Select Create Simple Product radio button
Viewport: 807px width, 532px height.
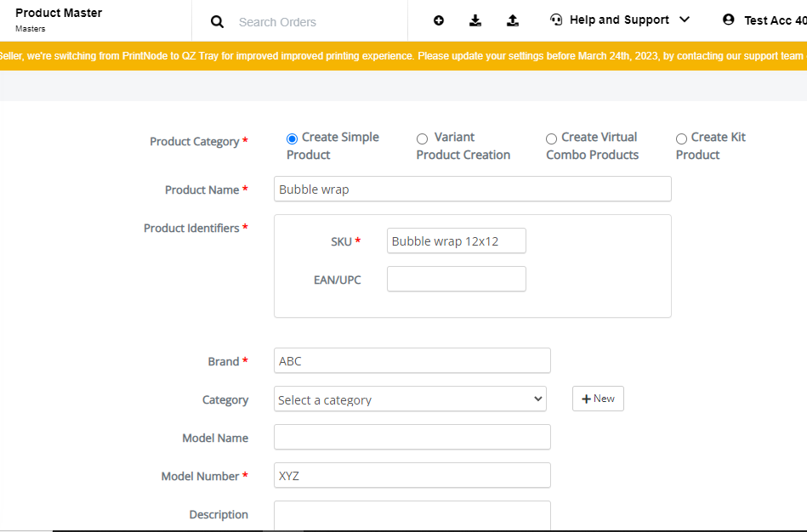(292, 139)
